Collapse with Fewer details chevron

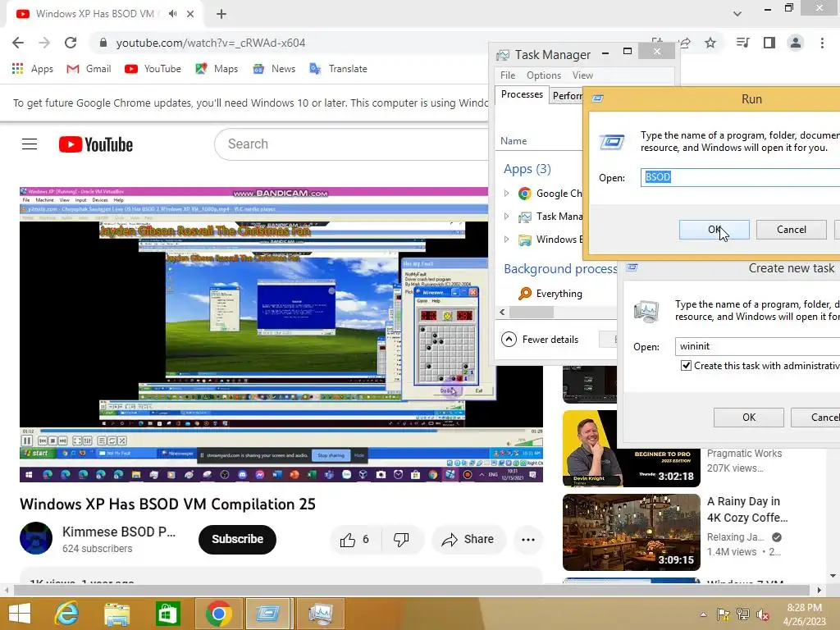(509, 339)
